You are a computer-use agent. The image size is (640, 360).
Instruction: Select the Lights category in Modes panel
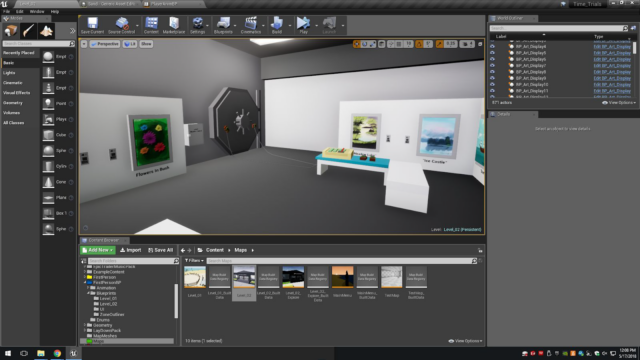click(9, 73)
